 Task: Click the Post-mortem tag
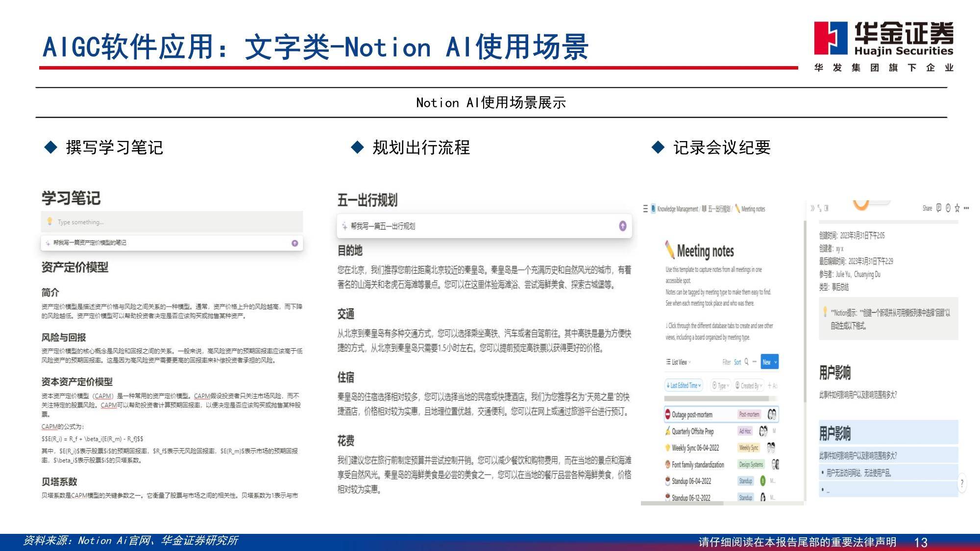pos(749,414)
